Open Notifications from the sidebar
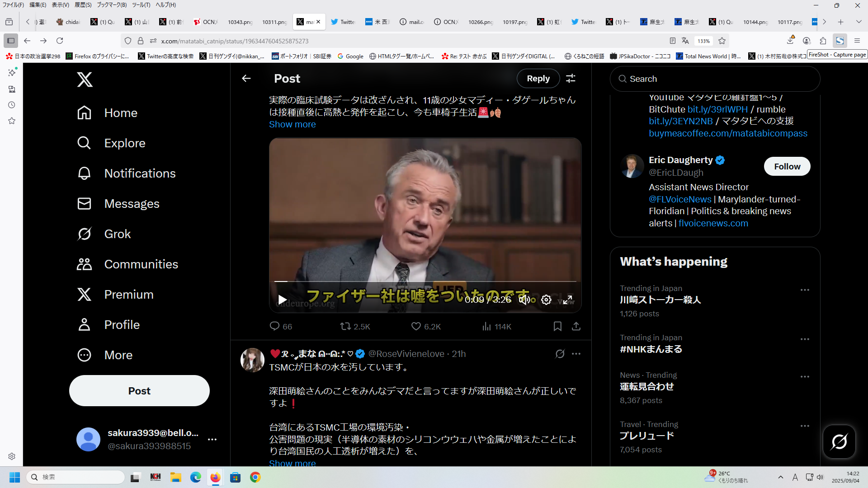The height and width of the screenshot is (488, 868). tap(126, 174)
